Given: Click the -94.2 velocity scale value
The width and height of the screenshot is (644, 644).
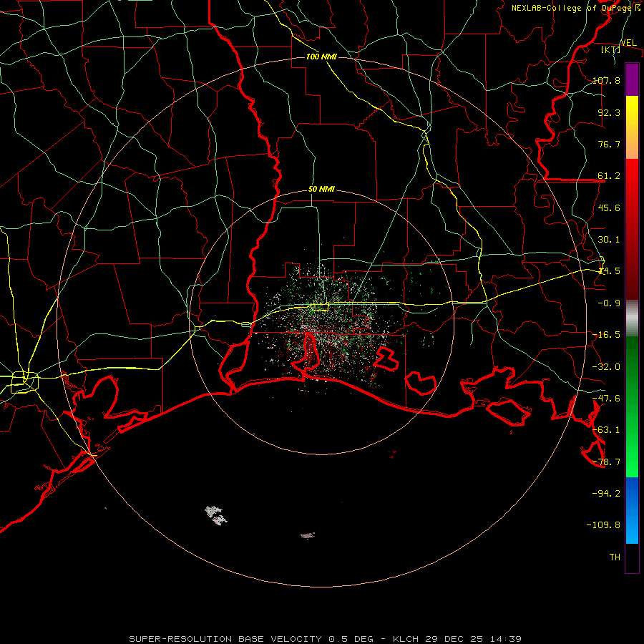Looking at the screenshot, I should (x=606, y=493).
